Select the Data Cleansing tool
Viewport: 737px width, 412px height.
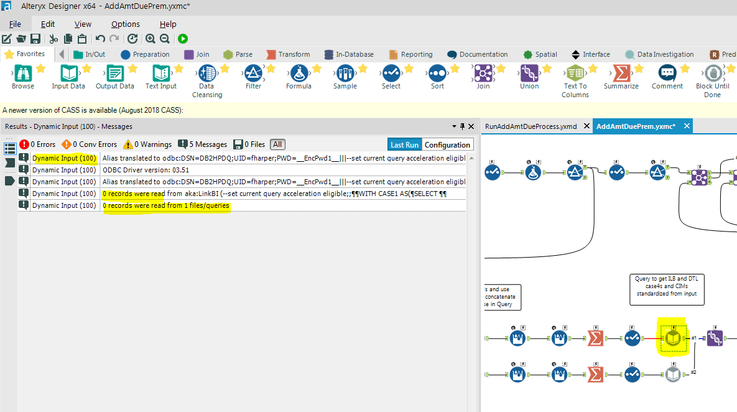coord(207,81)
